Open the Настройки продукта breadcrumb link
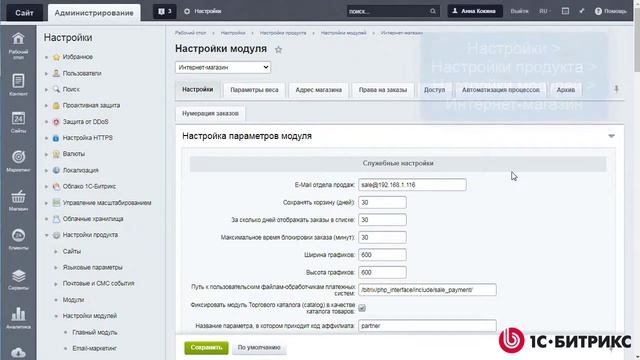This screenshot has width=640, height=360. point(283,33)
